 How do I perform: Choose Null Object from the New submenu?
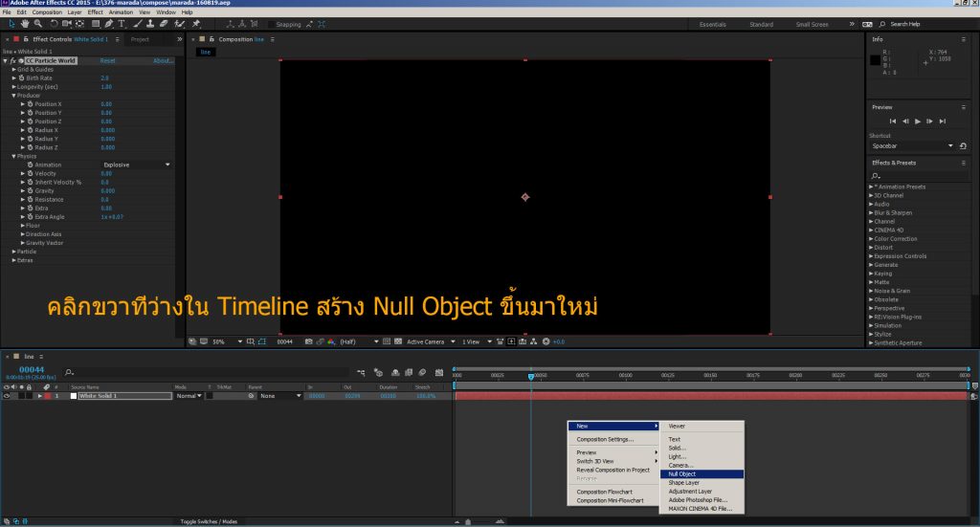click(x=682, y=473)
